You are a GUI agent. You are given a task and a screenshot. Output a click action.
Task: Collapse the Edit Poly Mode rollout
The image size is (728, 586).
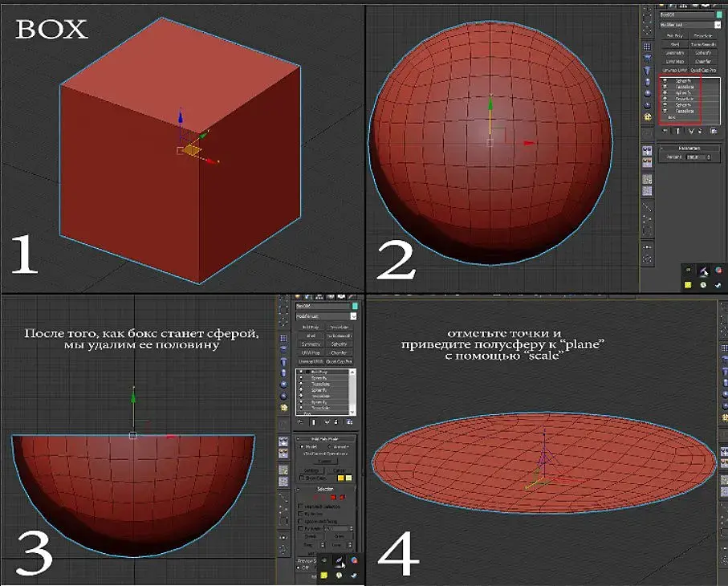(325, 439)
